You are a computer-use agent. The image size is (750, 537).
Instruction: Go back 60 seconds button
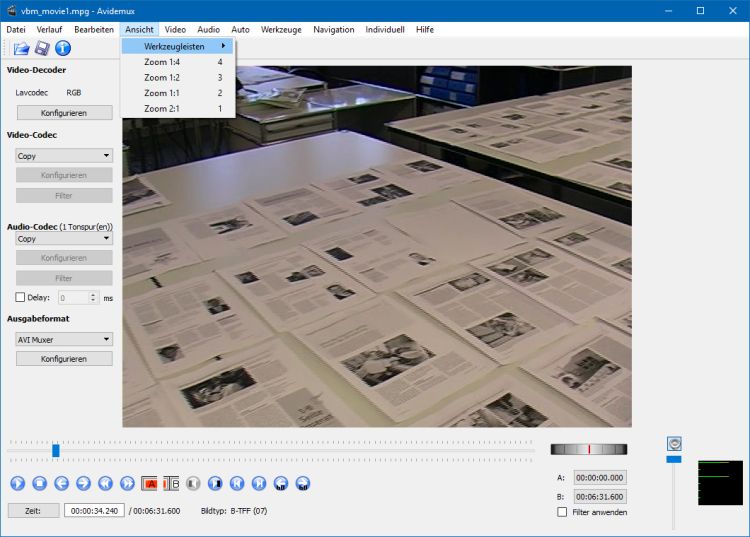(281, 483)
